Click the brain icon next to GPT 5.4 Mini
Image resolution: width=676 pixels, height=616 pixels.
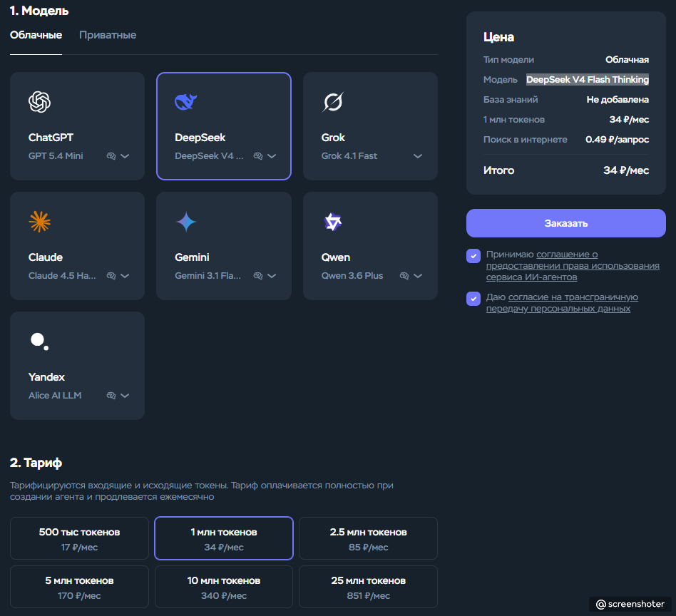click(x=111, y=156)
